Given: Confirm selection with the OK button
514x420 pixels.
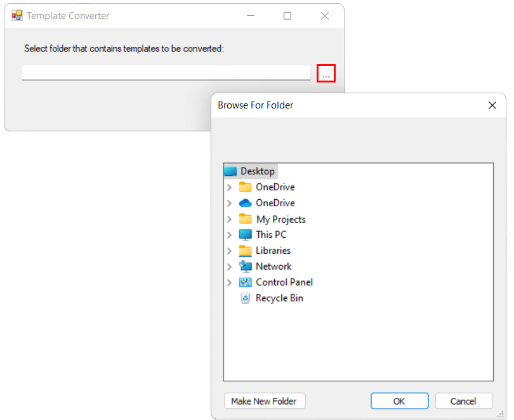Looking at the screenshot, I should [399, 401].
